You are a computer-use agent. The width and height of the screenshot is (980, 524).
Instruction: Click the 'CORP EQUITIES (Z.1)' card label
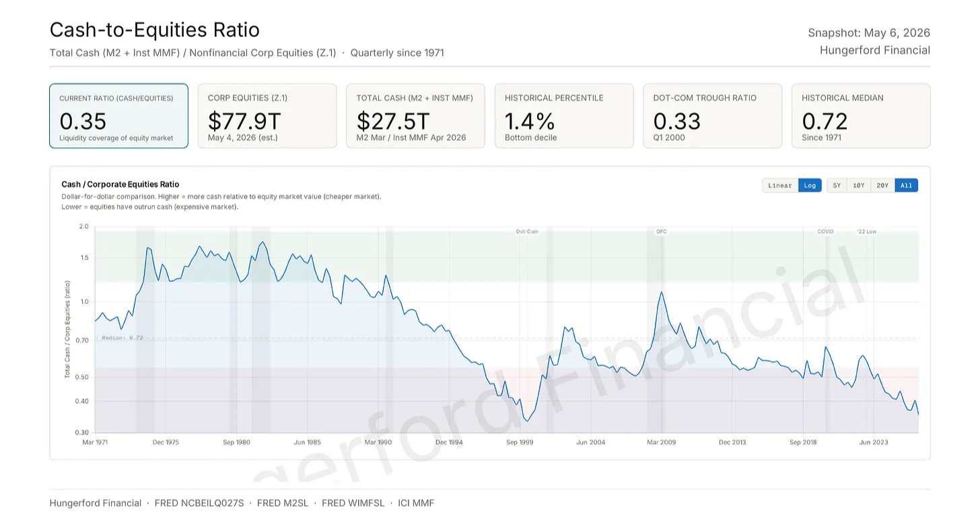(x=248, y=98)
